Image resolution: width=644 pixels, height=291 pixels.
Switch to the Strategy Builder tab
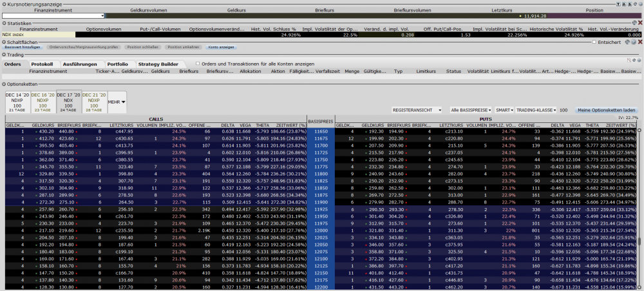[x=158, y=64]
